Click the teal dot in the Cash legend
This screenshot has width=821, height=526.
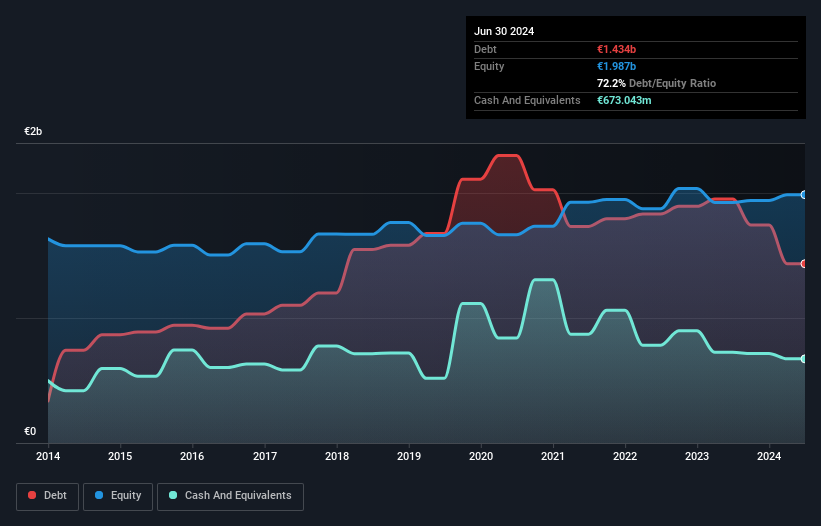pos(174,495)
